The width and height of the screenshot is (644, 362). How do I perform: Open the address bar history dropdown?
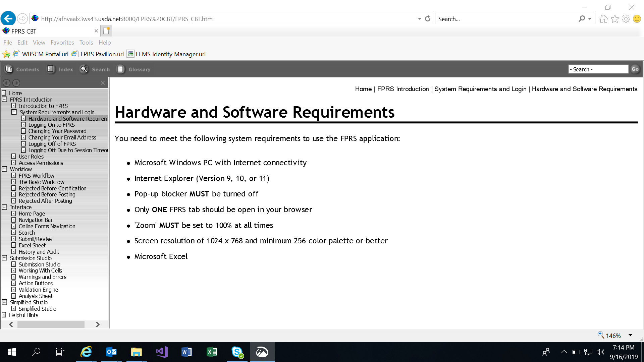(x=419, y=19)
